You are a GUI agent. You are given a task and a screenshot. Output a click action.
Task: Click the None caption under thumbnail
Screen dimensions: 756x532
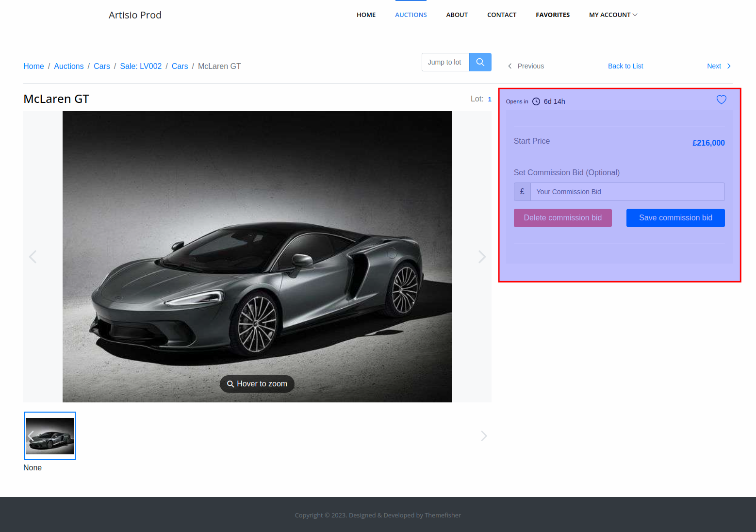pyautogui.click(x=33, y=468)
